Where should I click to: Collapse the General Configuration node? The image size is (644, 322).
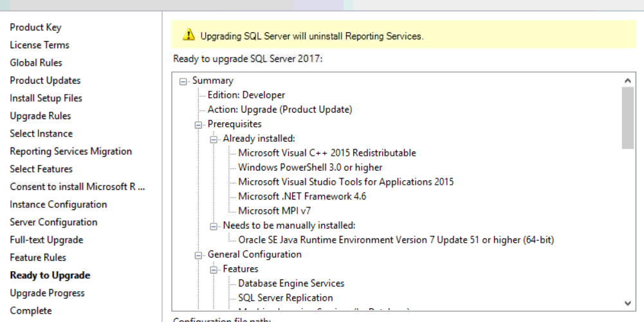point(199,255)
